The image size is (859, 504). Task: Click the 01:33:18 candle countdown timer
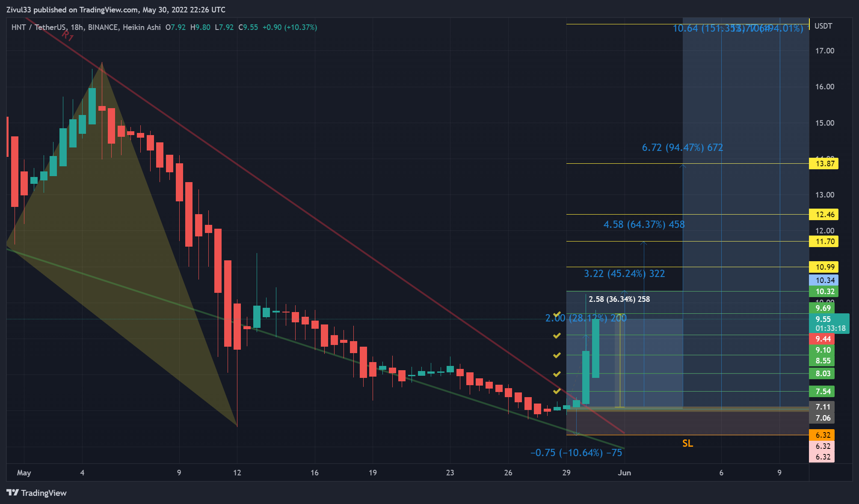pos(830,328)
